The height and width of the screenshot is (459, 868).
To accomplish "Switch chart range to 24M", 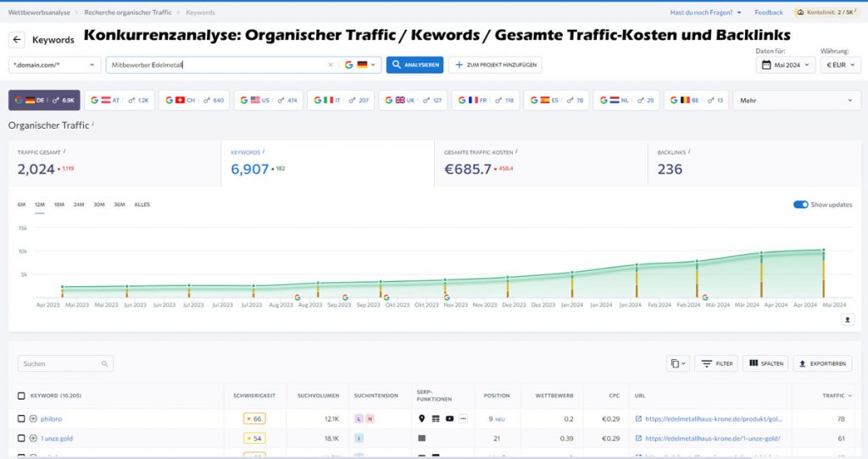I will click(x=79, y=205).
